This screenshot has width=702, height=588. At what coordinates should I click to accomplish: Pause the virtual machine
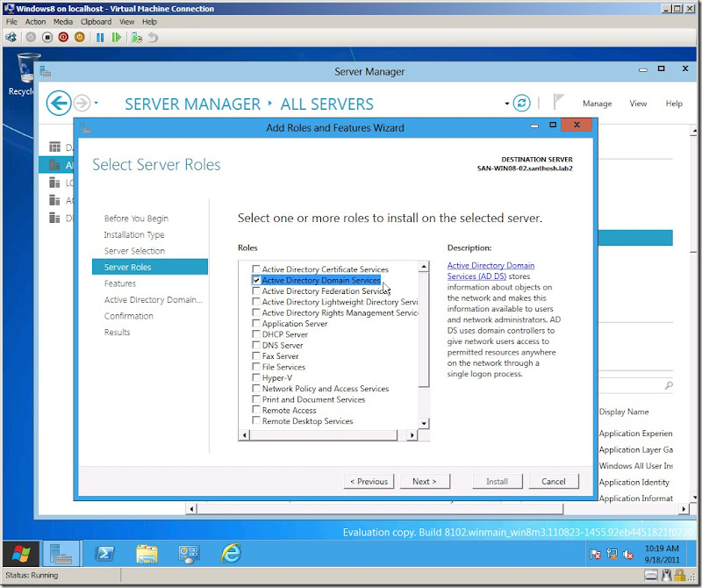pos(100,38)
